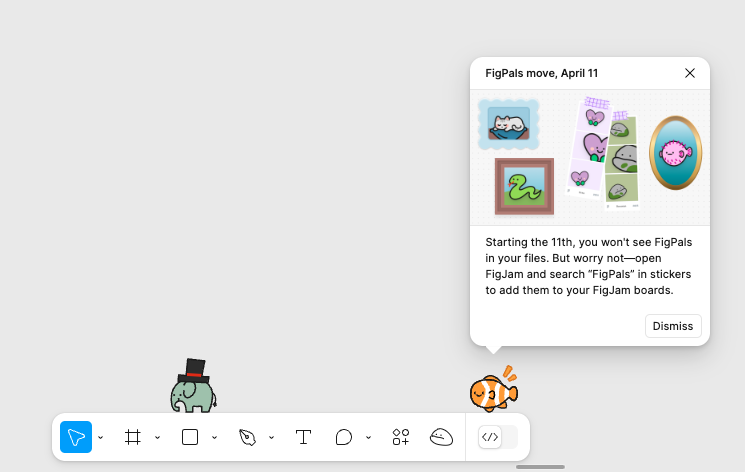Select the Comment tool
The height and width of the screenshot is (472, 745).
(x=344, y=437)
